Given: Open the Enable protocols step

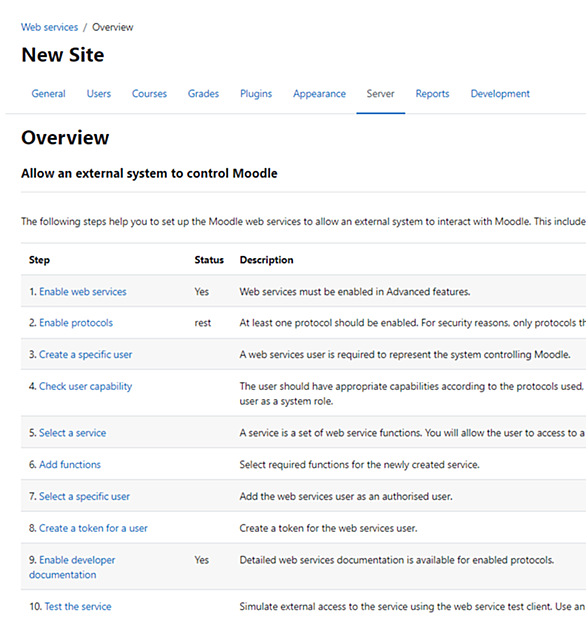Looking at the screenshot, I should point(76,323).
